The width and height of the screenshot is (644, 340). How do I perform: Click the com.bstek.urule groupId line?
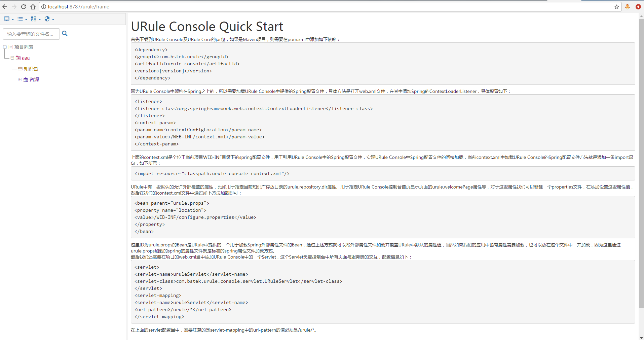coord(182,57)
